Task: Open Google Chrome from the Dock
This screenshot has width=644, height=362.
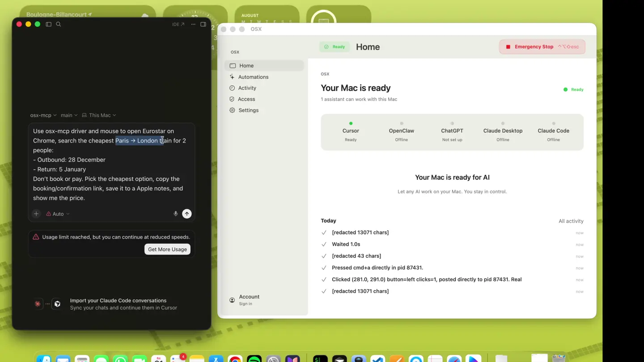Action: pos(235,358)
